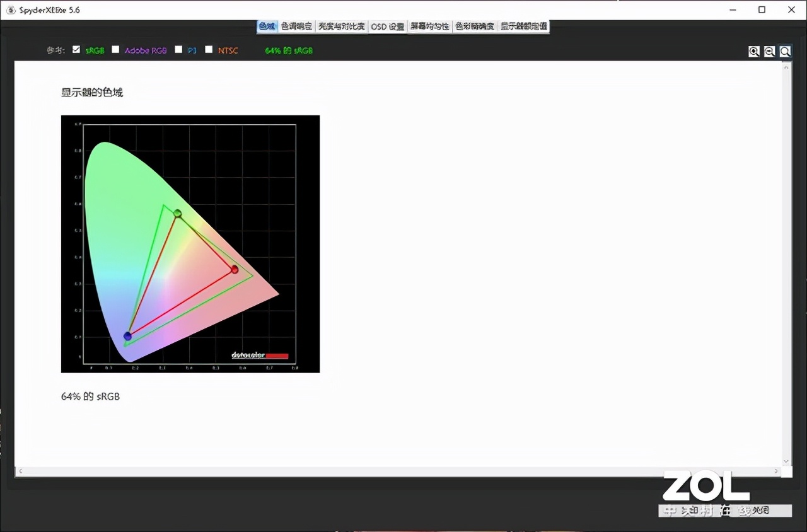The height and width of the screenshot is (532, 807).
Task: Click the zoom in magnifier icon
Action: pyautogui.click(x=754, y=52)
